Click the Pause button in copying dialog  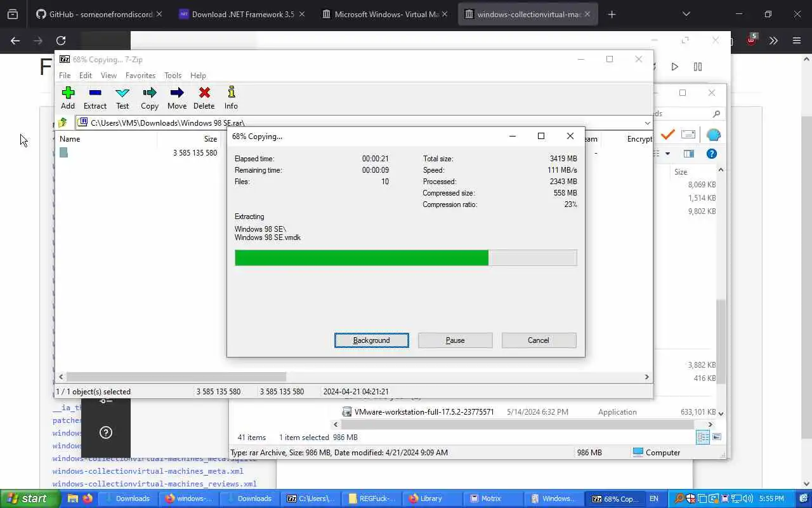[455, 340]
